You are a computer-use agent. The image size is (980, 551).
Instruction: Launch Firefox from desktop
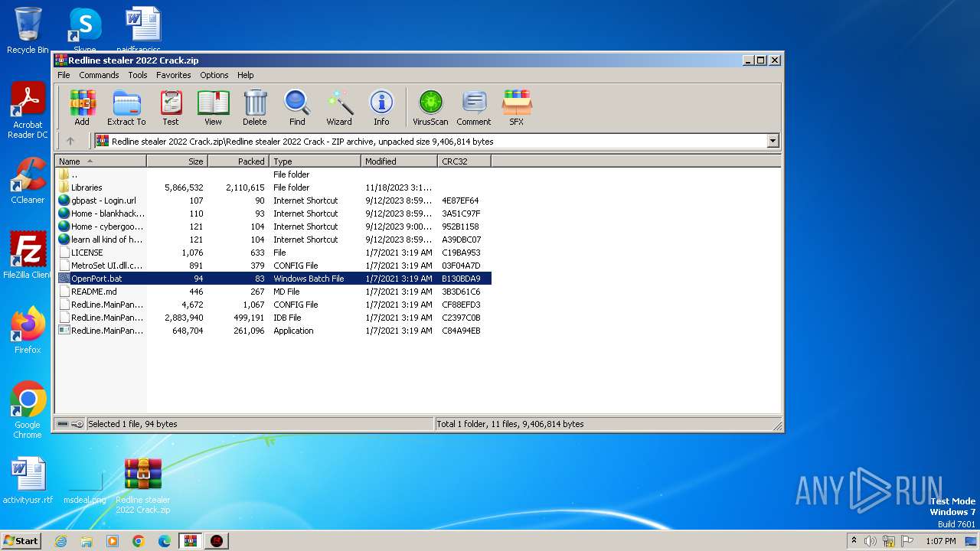28,331
